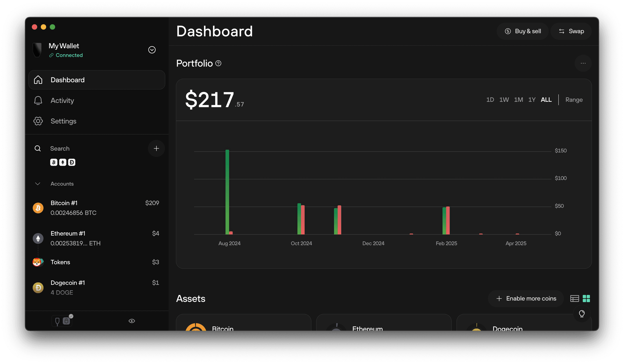The height and width of the screenshot is (364, 624).
Task: Click the Dogecoin filter chip under Search
Action: [x=72, y=162]
